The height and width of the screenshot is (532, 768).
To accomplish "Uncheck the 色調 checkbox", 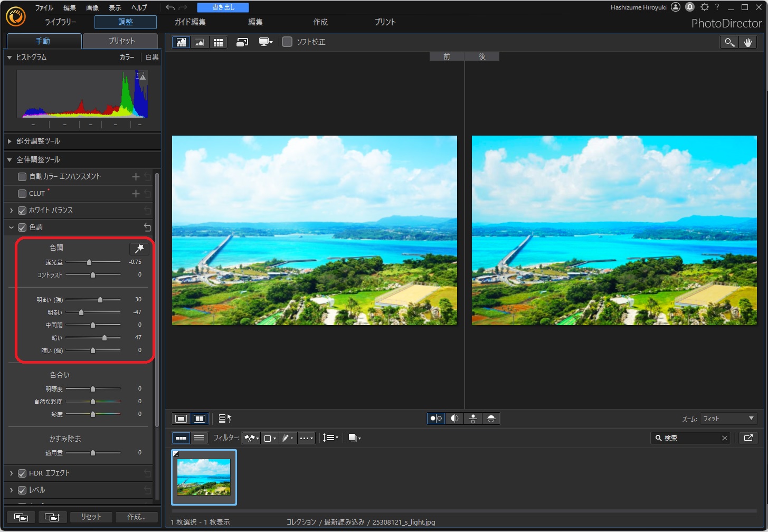I will tap(22, 227).
